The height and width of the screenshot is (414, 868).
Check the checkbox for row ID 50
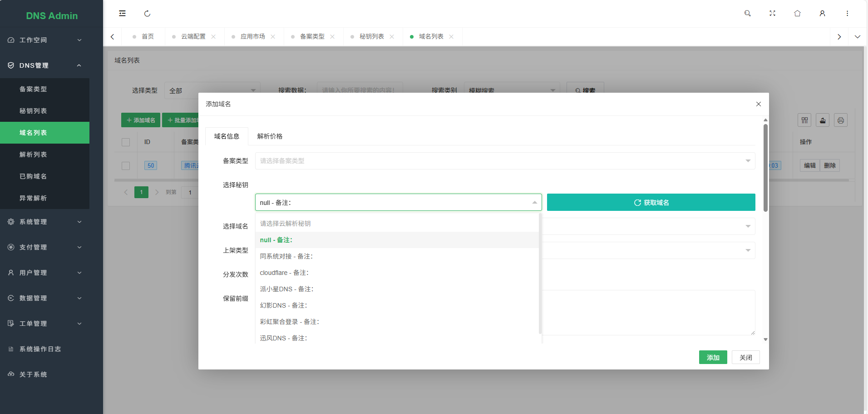[126, 166]
